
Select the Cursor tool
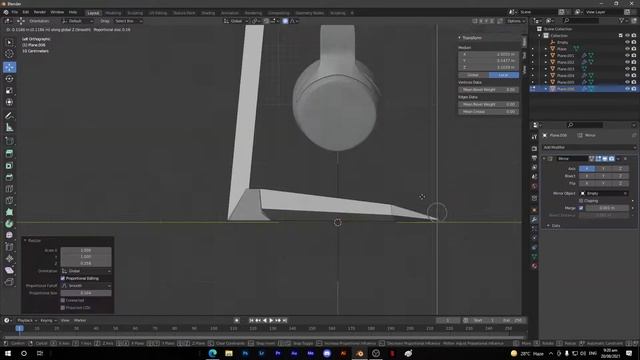pos(9,53)
